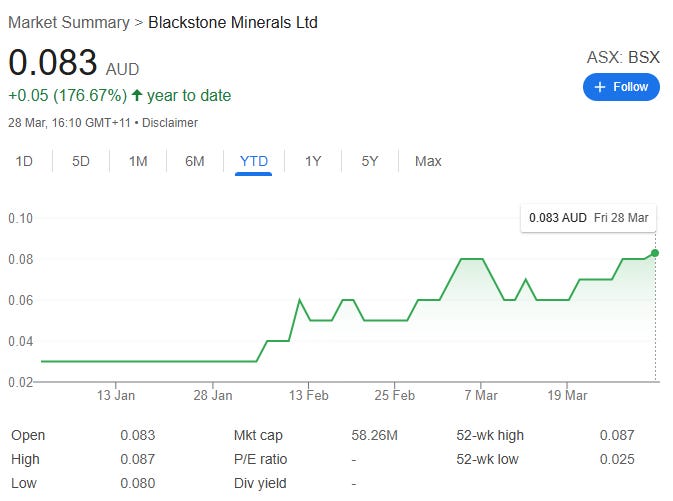Click the 52-wk high label
This screenshot has width=673, height=501.
click(x=490, y=435)
